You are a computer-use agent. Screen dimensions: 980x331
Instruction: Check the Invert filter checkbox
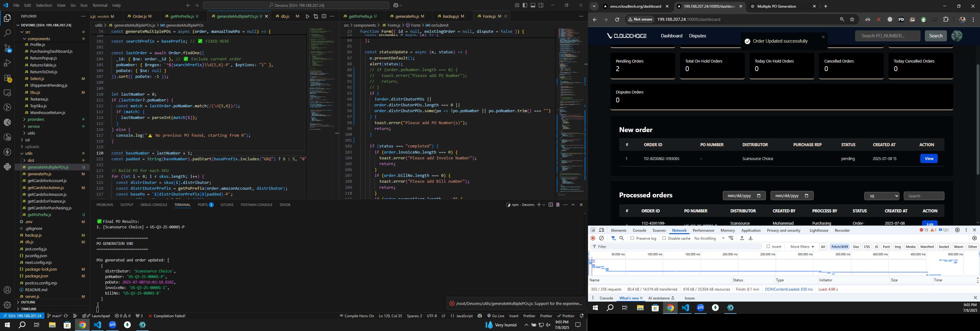click(x=768, y=246)
